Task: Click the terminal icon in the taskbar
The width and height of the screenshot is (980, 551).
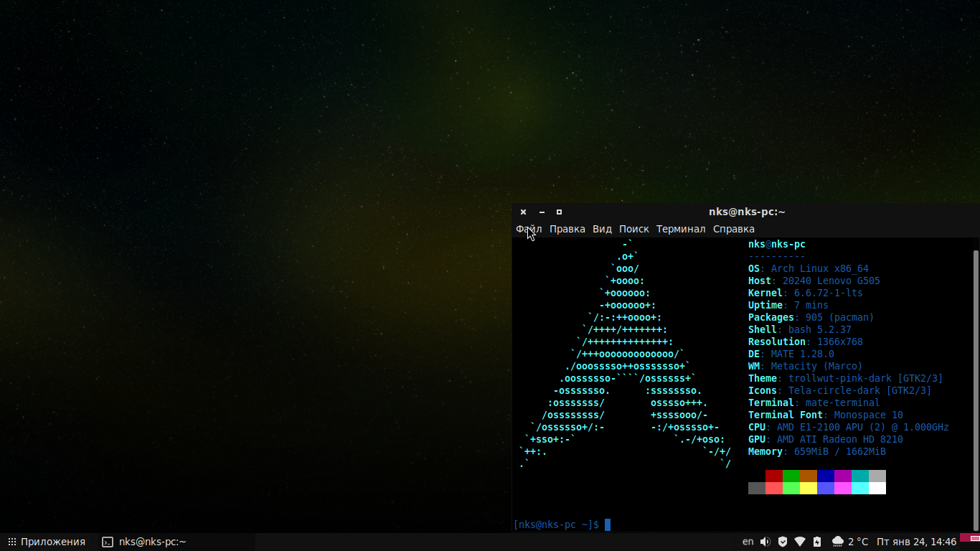Action: point(108,542)
